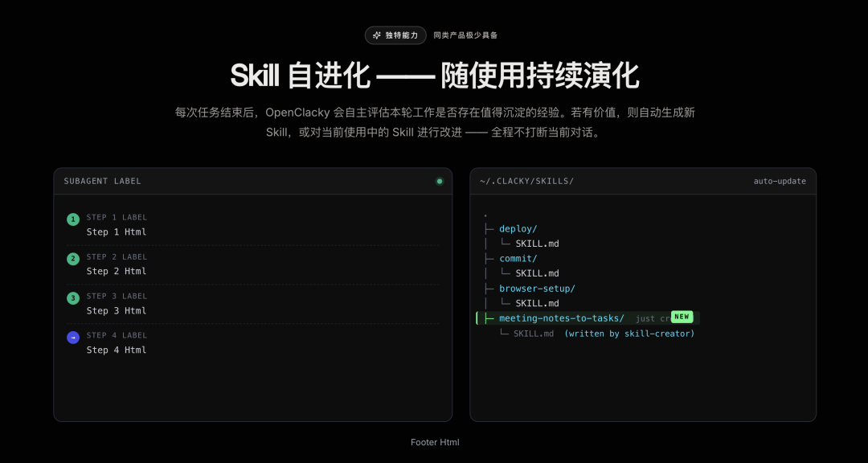Click the green NEW badge
The image size is (868, 463).
(x=682, y=317)
